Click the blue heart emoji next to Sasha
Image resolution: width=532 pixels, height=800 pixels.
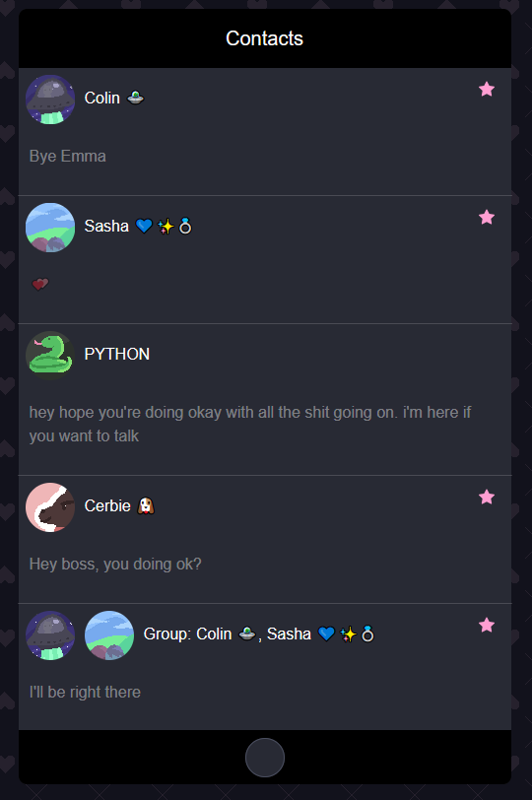pyautogui.click(x=144, y=226)
